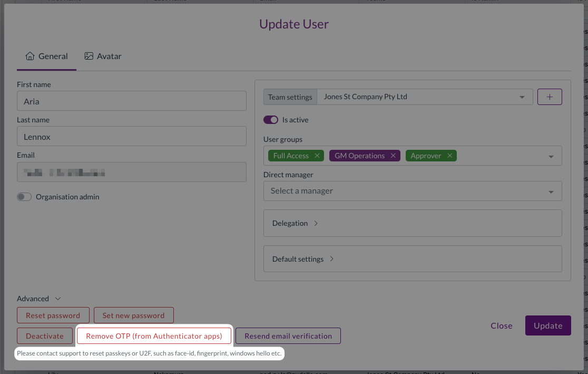Screen dimensions: 588x374
Task: Expand the Default settings section
Action: [x=303, y=259]
